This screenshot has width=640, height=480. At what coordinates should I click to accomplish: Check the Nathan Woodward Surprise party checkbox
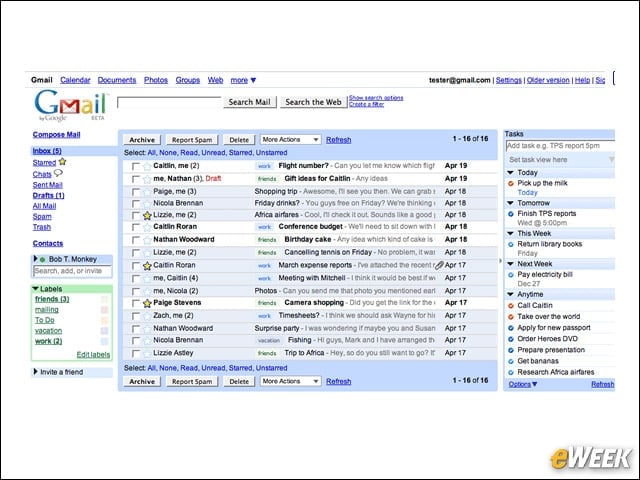[136, 329]
